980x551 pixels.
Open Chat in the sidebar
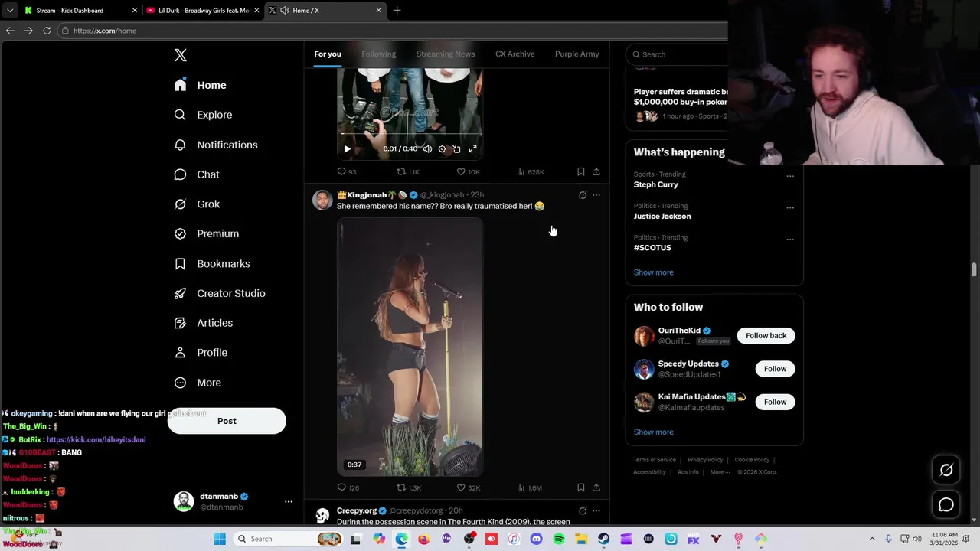[x=197, y=174]
